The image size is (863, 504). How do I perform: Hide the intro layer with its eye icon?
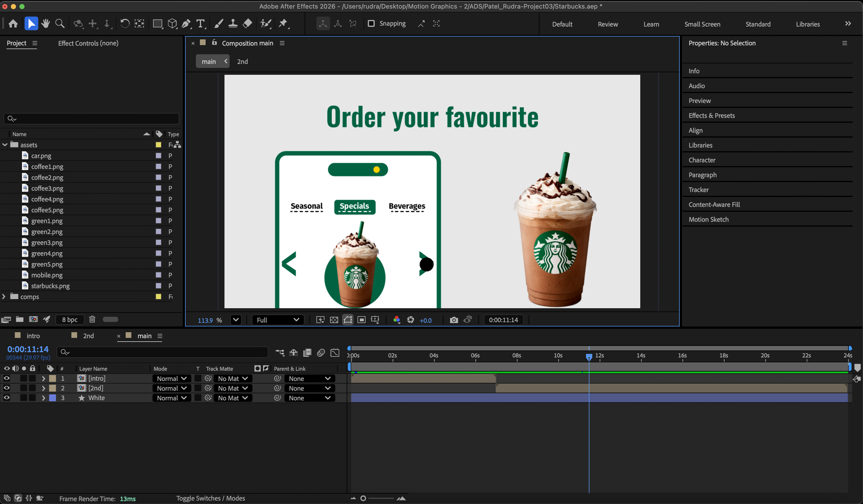pos(7,378)
